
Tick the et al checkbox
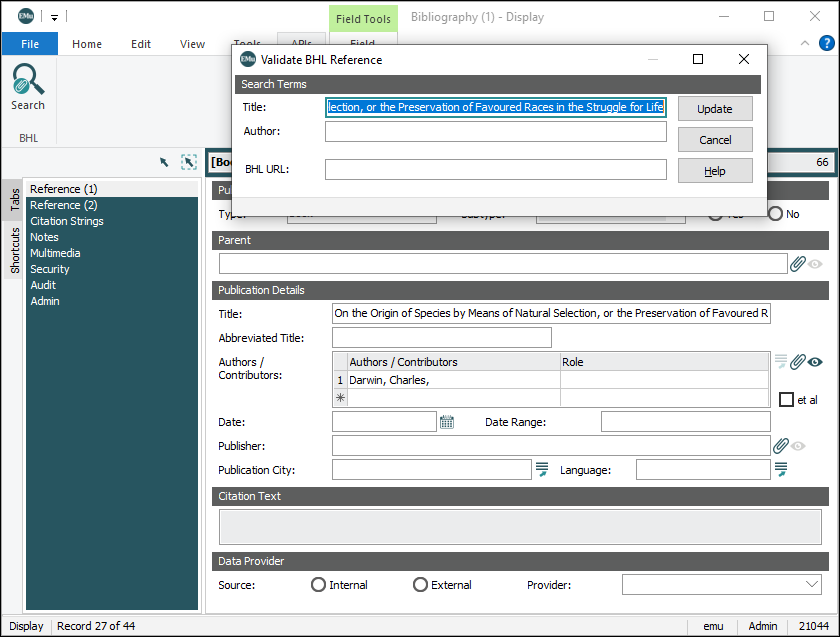point(787,399)
